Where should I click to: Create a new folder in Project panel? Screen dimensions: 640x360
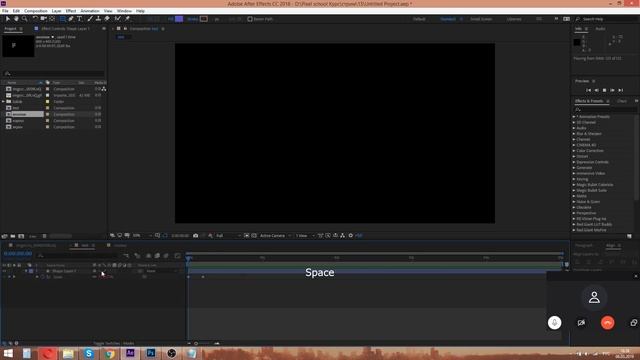13,236
